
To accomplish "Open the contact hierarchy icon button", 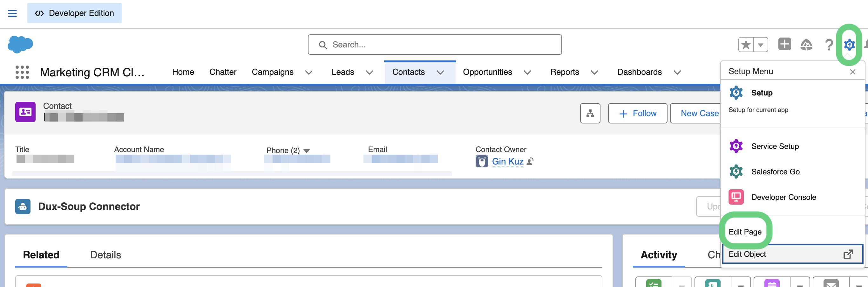I will [x=590, y=113].
